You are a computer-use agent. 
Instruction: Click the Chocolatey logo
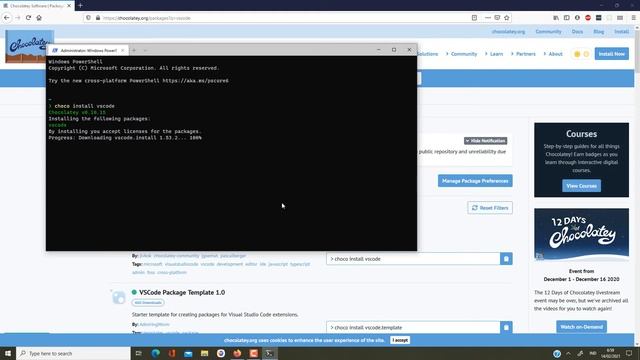[29, 46]
